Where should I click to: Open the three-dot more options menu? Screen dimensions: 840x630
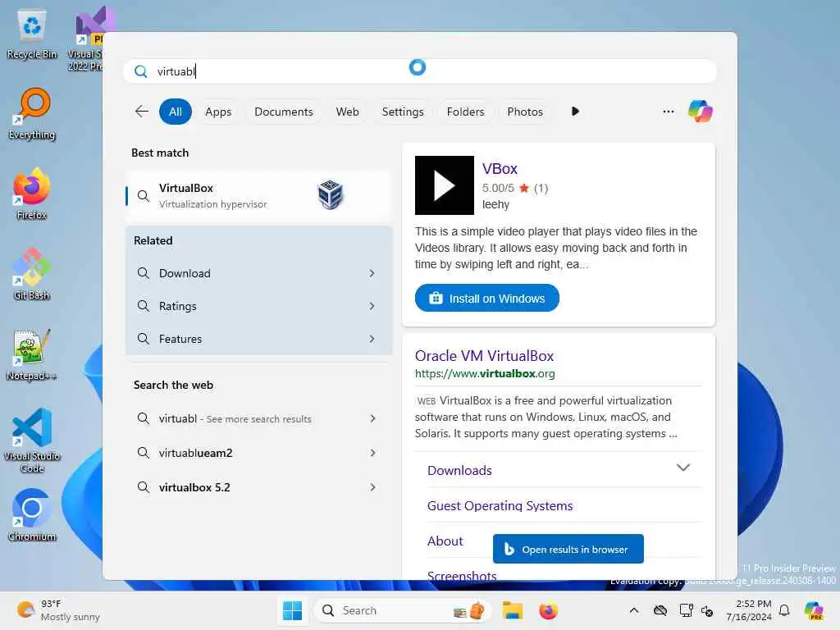tap(668, 112)
